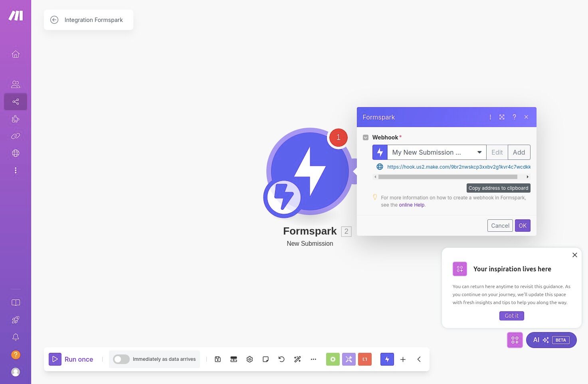
Task: Click the large Formspark module circle
Action: click(x=310, y=171)
